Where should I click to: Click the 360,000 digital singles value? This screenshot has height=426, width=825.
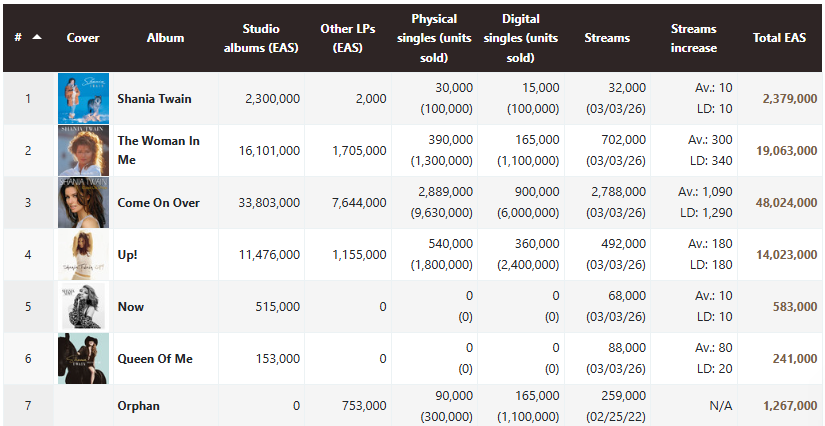[537, 244]
